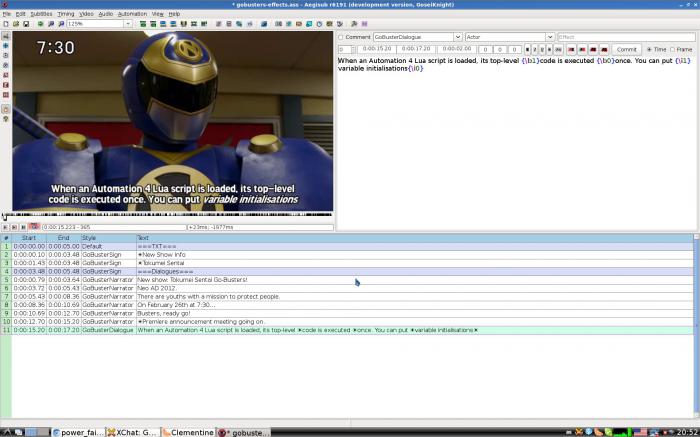Image resolution: width=700 pixels, height=437 pixels.
Task: Select the rotate on XY axes tool
Action: tap(6, 65)
